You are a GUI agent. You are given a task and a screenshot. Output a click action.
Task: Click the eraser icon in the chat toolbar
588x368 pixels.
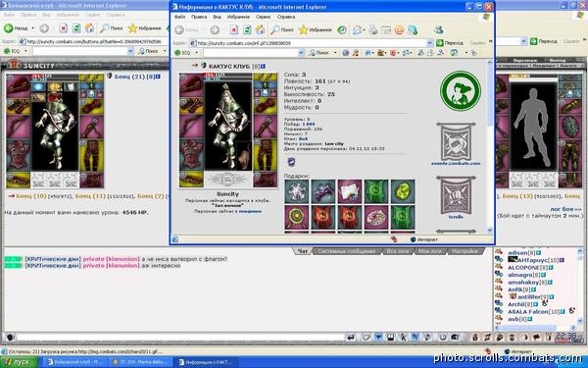pyautogui.click(x=366, y=337)
